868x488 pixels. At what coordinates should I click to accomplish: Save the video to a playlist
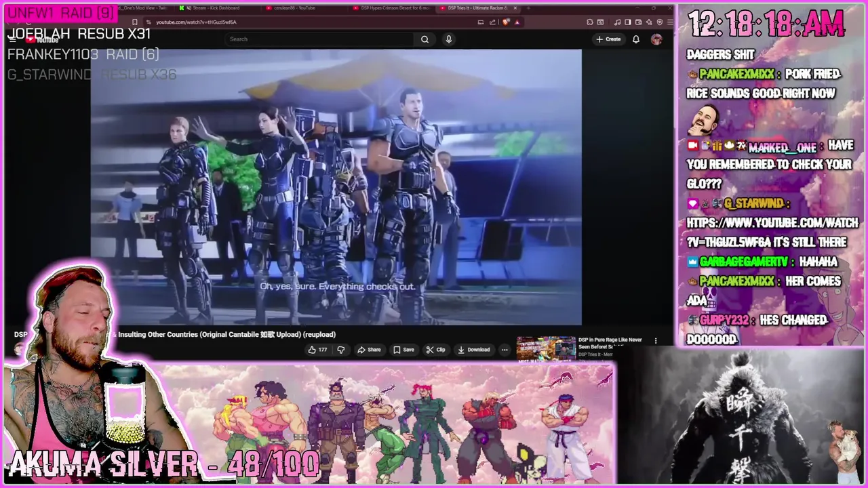pyautogui.click(x=403, y=350)
